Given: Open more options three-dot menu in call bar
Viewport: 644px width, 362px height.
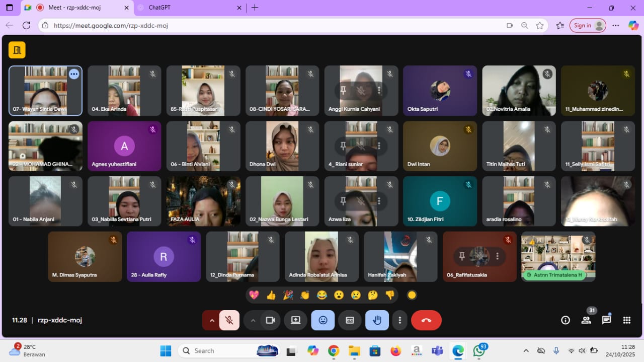Looking at the screenshot, I should click(400, 320).
